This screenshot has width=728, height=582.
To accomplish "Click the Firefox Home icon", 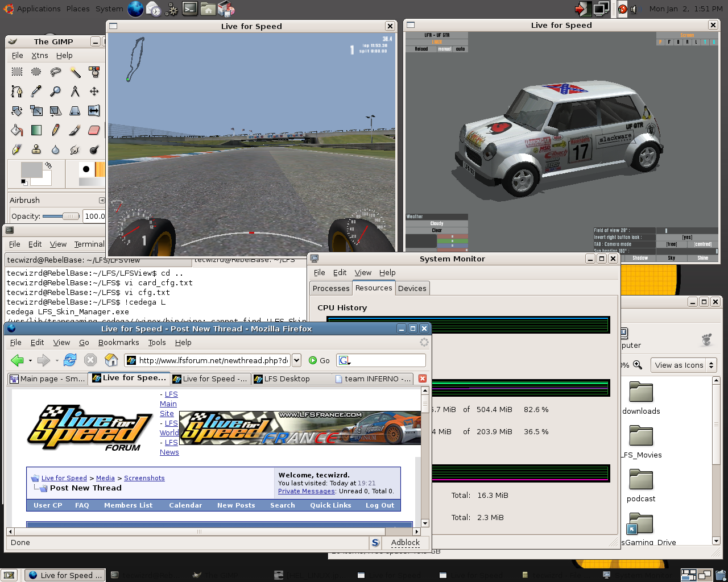I will (111, 360).
